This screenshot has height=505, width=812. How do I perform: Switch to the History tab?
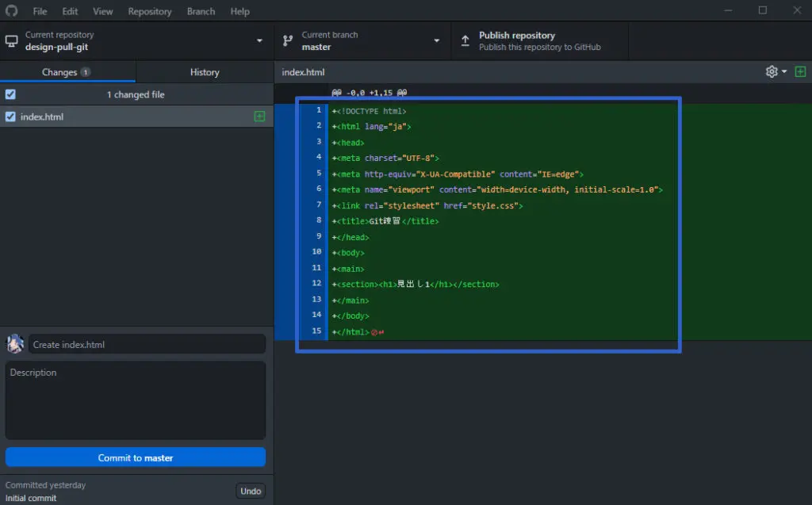[x=204, y=71]
